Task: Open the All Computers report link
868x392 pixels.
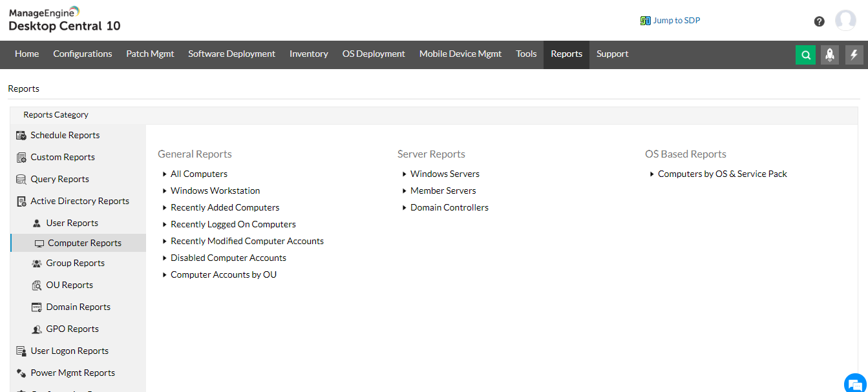Action: (199, 174)
